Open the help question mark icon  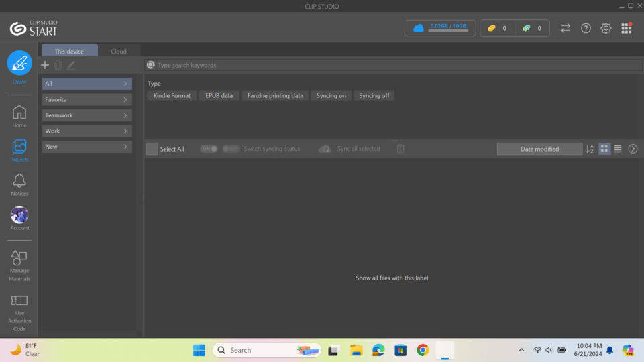[x=586, y=28]
